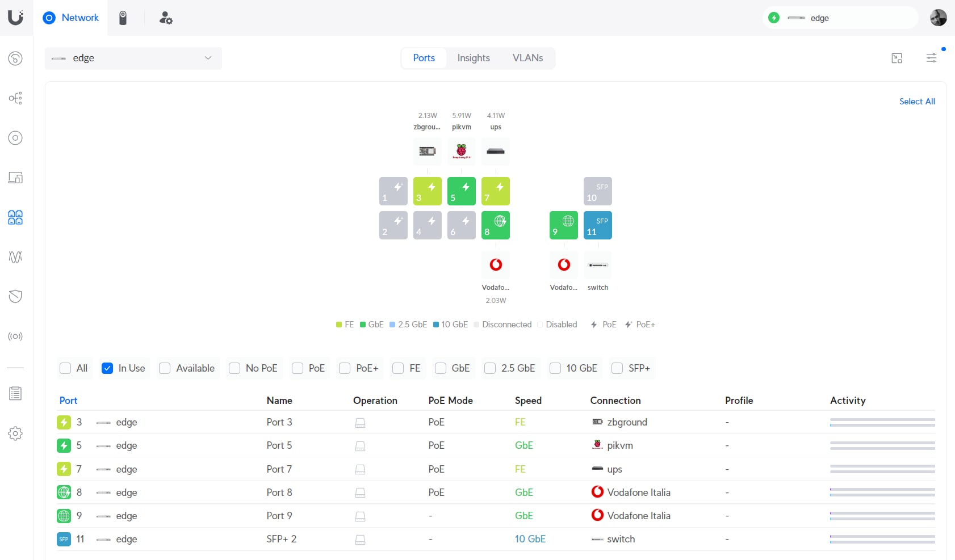This screenshot has width=955, height=560.
Task: Open the Topology sidebar icon
Action: [15, 98]
